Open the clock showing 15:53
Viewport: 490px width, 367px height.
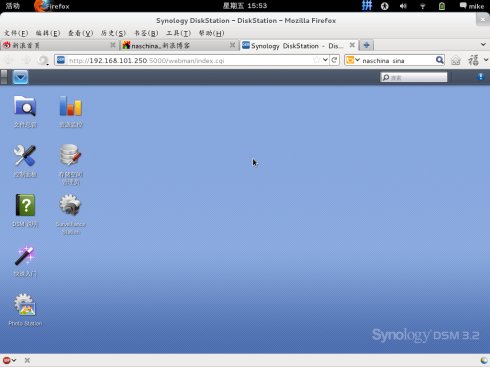pos(245,6)
